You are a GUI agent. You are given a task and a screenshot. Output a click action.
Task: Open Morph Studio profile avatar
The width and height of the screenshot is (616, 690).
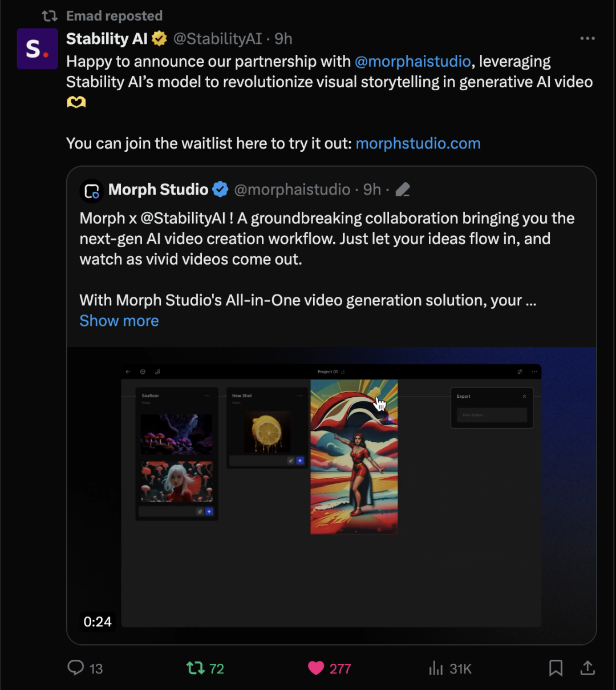tap(92, 191)
